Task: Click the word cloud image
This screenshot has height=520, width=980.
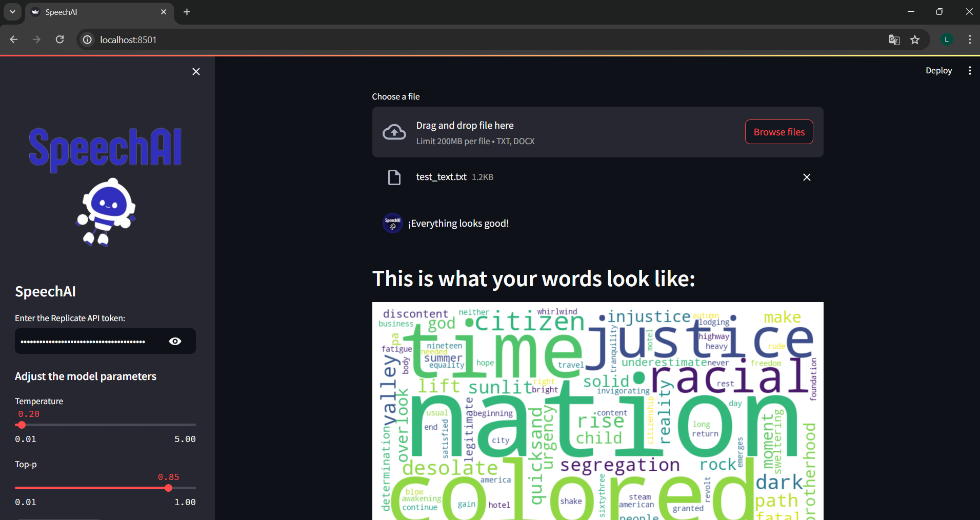Action: [x=598, y=411]
